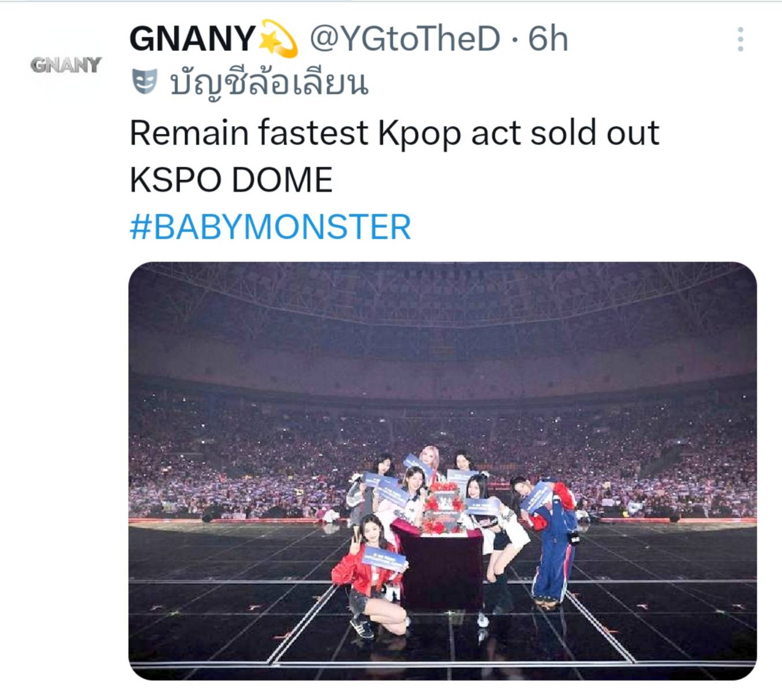Click the 6h timestamp to open post
The width and height of the screenshot is (782, 700).
(x=548, y=39)
